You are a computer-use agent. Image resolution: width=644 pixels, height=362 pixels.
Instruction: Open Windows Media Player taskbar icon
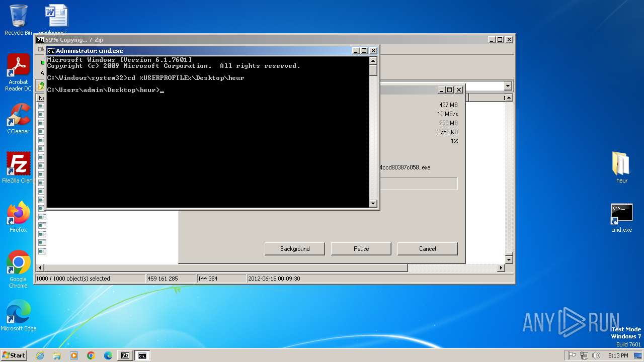click(x=74, y=355)
